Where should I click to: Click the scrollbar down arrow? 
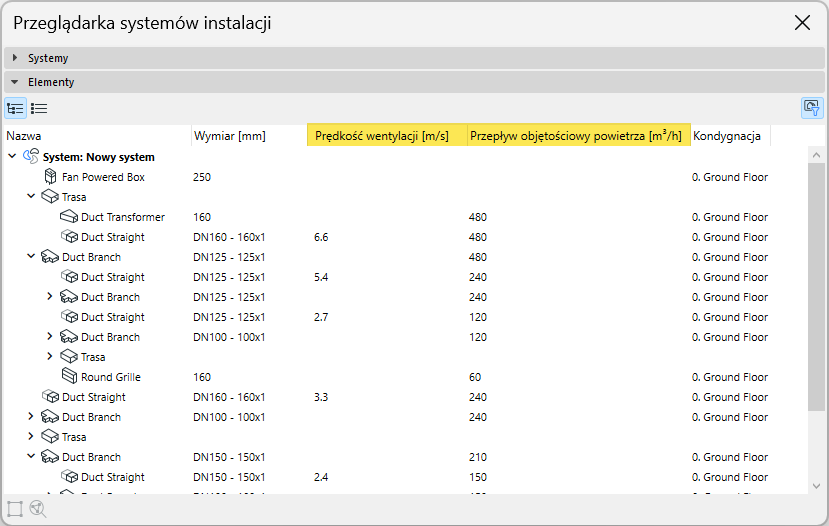pyautogui.click(x=816, y=486)
